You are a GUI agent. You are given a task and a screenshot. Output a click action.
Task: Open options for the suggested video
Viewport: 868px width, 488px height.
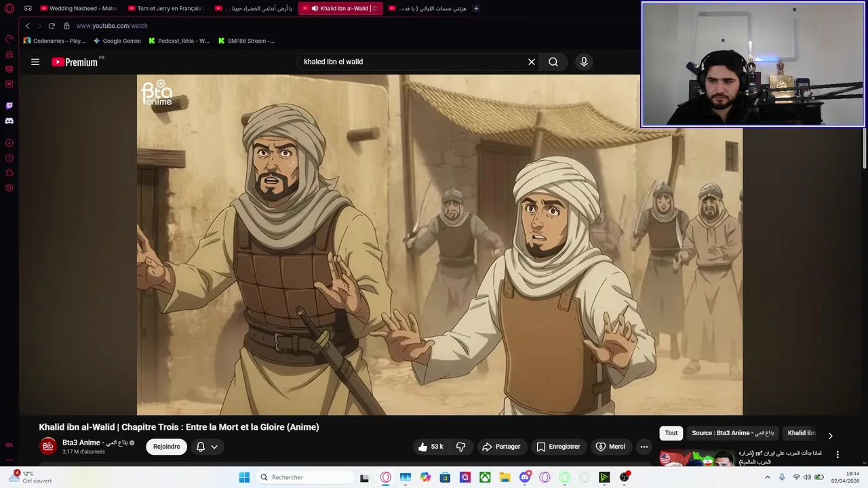point(837,455)
